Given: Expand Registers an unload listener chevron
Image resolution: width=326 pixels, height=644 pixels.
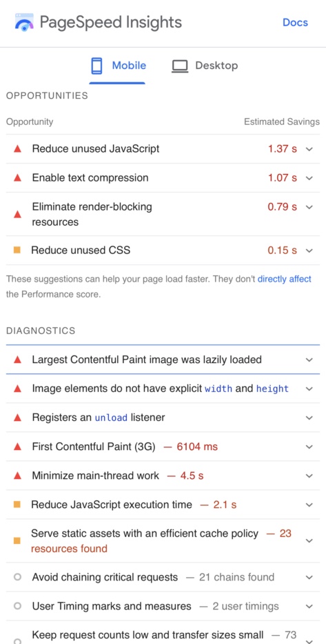Looking at the screenshot, I should pos(309,418).
